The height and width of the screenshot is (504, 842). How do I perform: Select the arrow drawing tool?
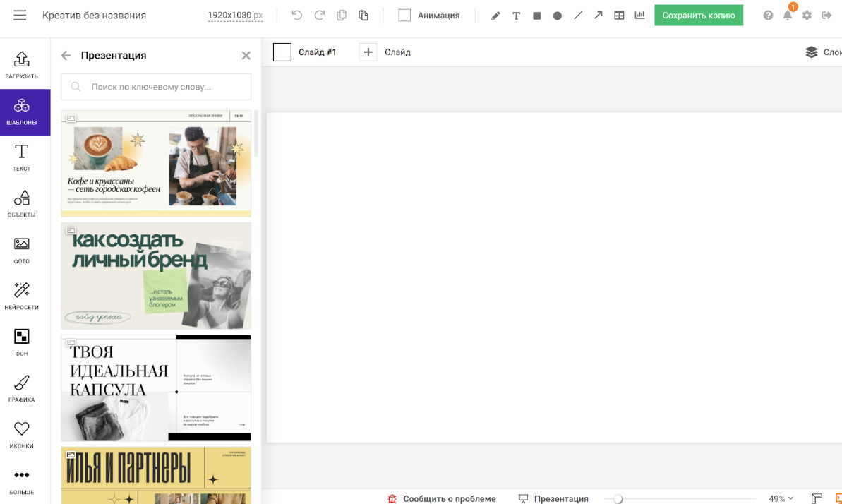pos(599,16)
